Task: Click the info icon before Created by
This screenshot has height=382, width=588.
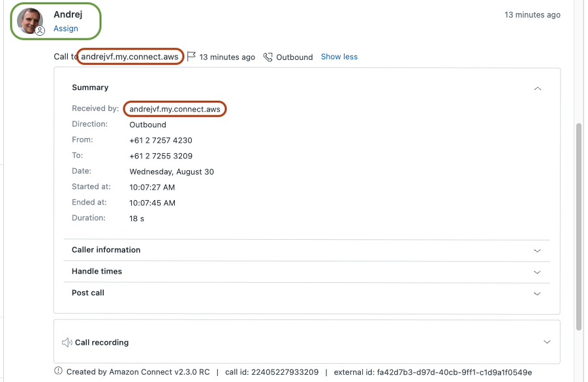Action: (59, 372)
